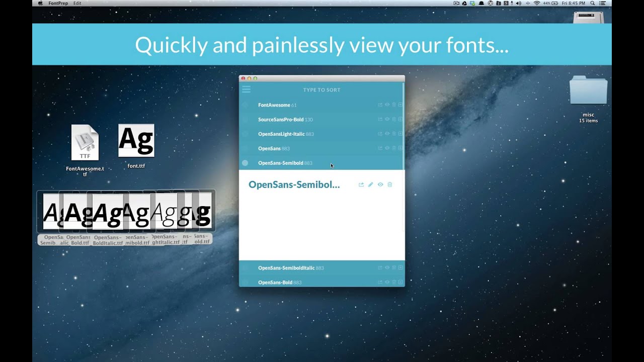Export the FontAwesome font via share icon
The width and height of the screenshot is (644, 362).
coord(380,105)
